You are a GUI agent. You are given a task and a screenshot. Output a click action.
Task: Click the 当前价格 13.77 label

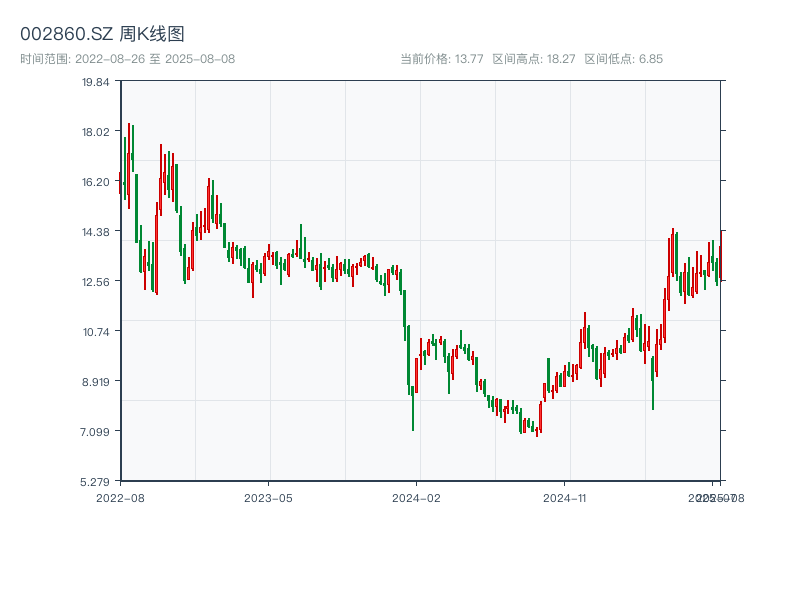click(x=442, y=59)
